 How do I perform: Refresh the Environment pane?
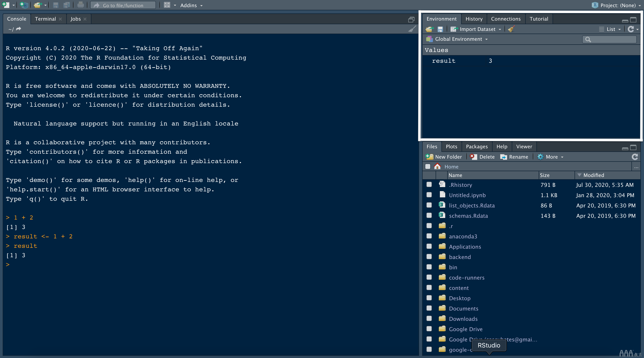click(631, 29)
